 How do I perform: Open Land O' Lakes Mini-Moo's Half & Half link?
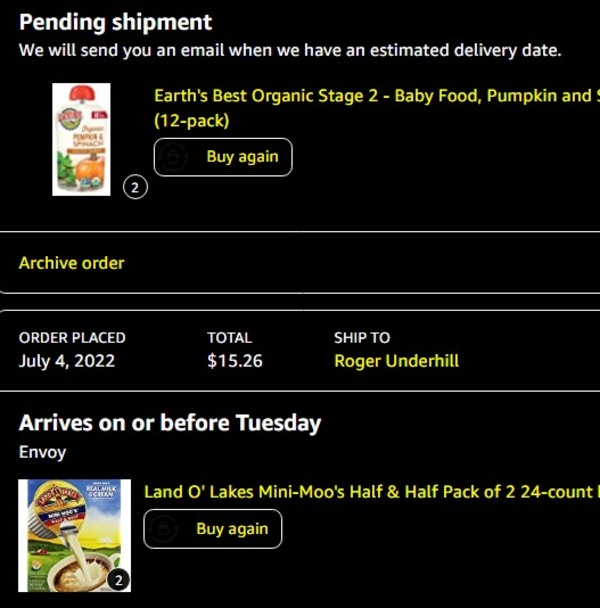coord(370,491)
